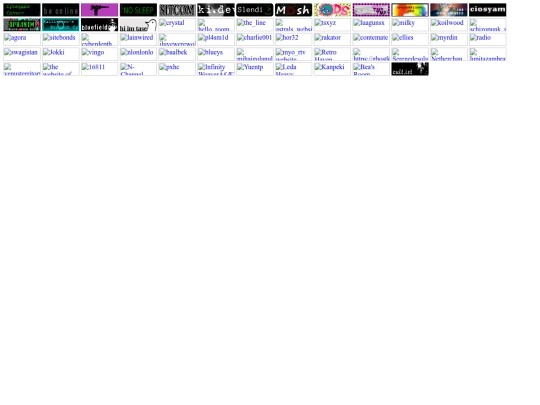Click the blueys link
Screen dimensions: 540x405
(216, 54)
